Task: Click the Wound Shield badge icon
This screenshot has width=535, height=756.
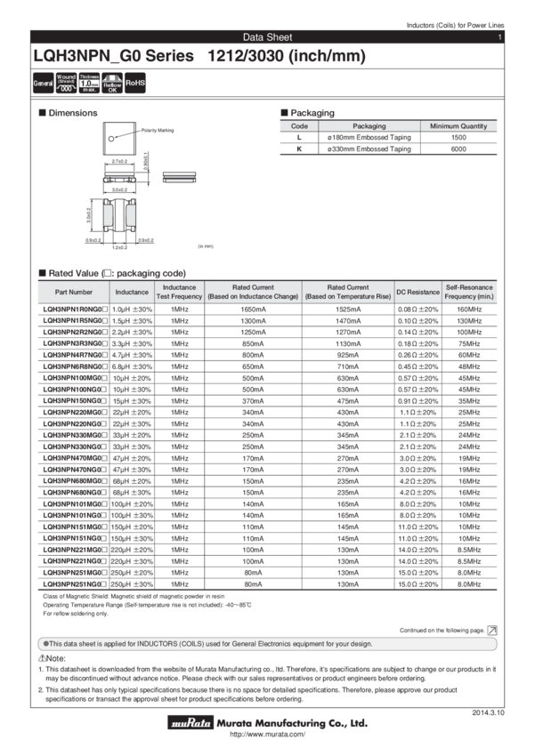Action: coord(66,83)
